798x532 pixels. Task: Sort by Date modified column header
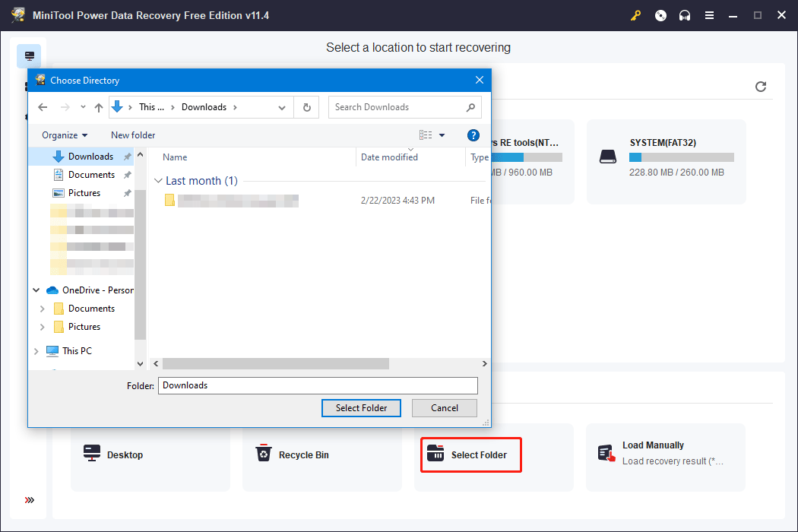pyautogui.click(x=389, y=157)
